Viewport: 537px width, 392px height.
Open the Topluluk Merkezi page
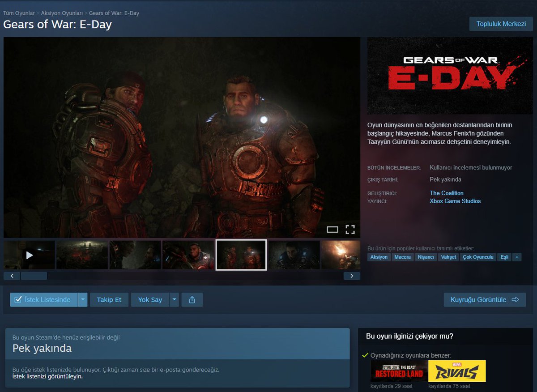500,24
